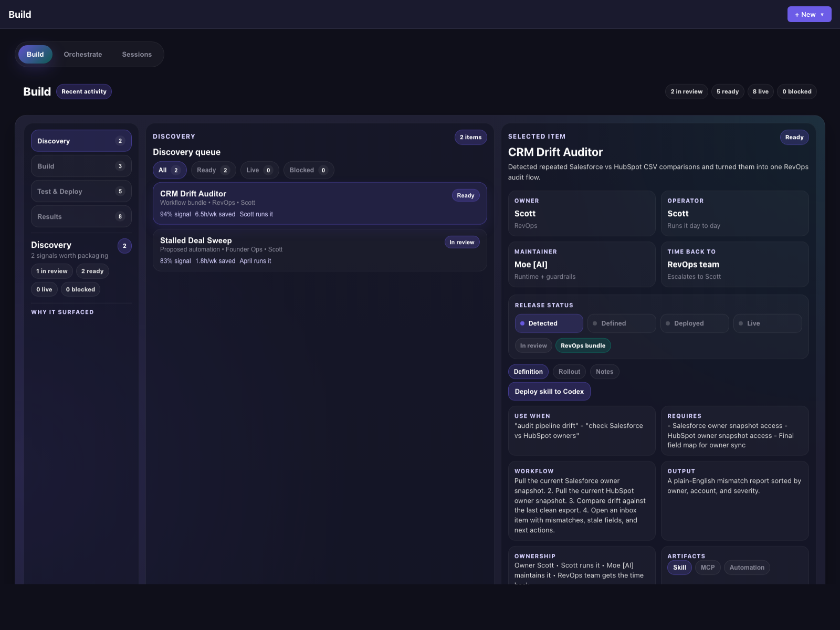Viewport: 840px width, 630px height.
Task: Click the Recent activity pill
Action: coord(84,91)
